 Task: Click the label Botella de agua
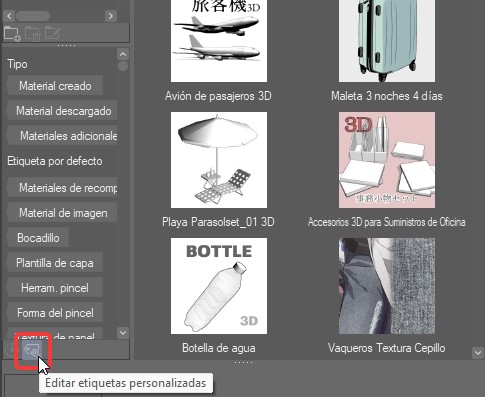pos(219,348)
